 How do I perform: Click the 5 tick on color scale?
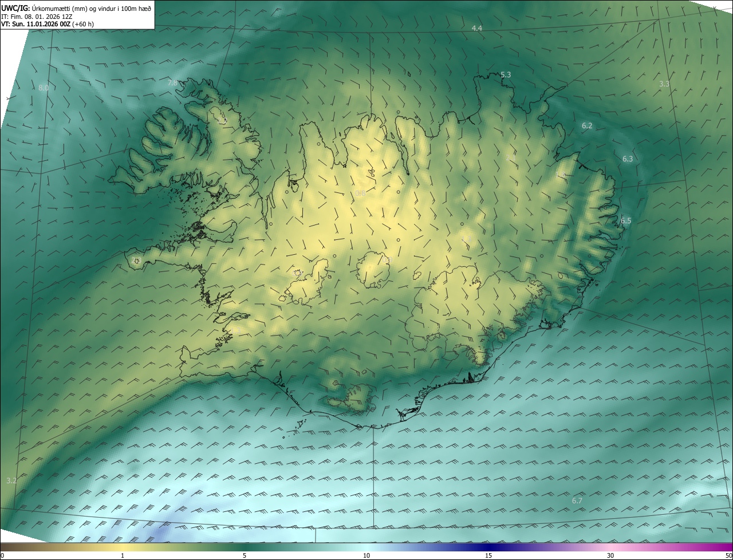point(245,555)
